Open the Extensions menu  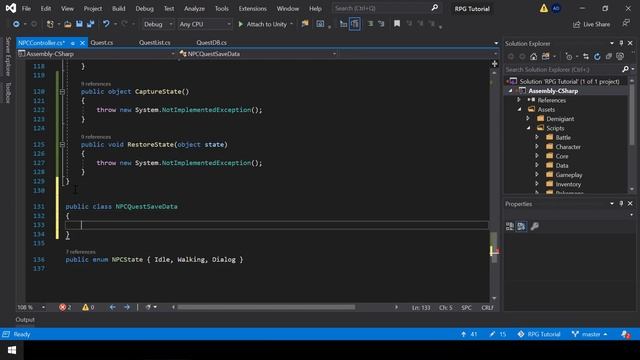tap(253, 9)
